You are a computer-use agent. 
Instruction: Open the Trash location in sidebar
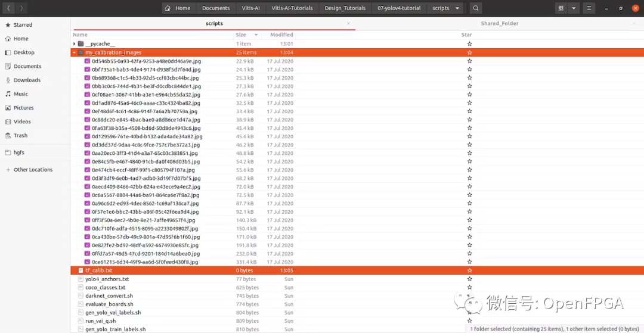(20, 135)
